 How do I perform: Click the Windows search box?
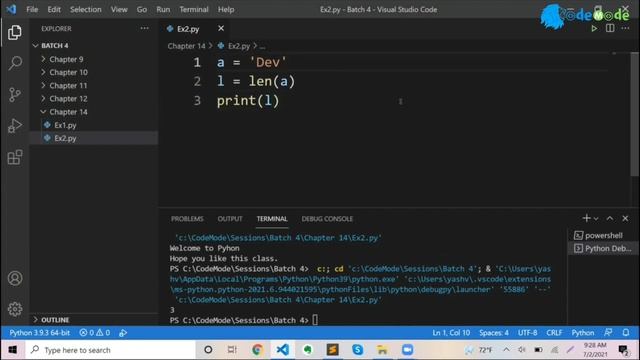[x=110, y=350]
